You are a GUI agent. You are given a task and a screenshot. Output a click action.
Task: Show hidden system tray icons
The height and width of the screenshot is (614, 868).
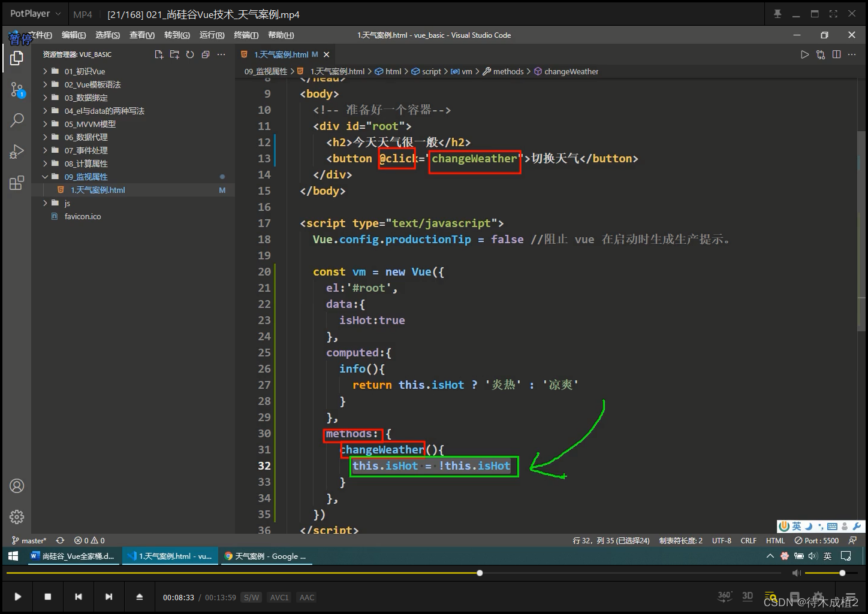(x=770, y=556)
